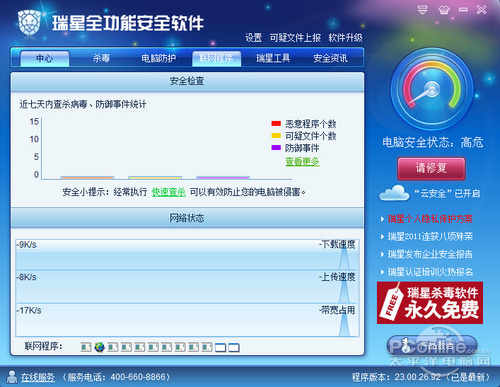The width and height of the screenshot is (500, 387).
Task: Click the 下载速度 graph row
Action: click(187, 254)
